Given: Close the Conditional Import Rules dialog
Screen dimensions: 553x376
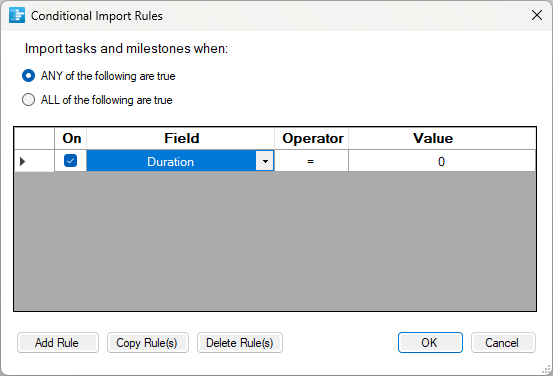Looking at the screenshot, I should click(537, 15).
